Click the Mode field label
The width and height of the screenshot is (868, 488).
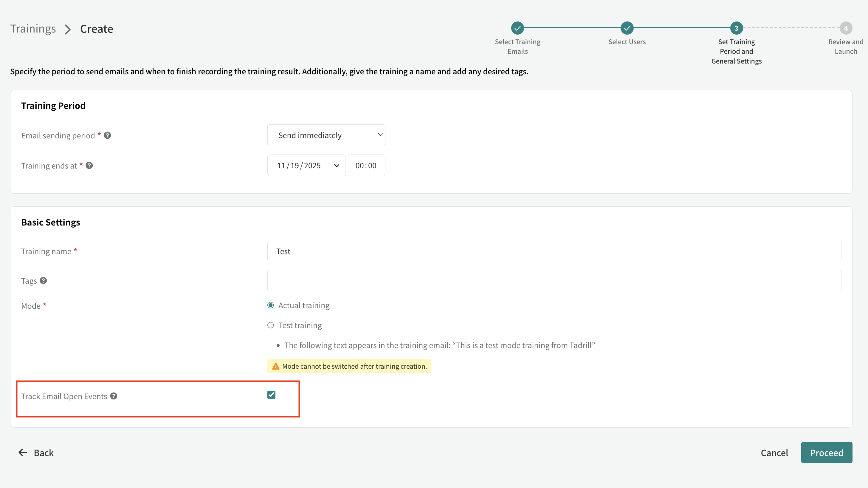pos(31,306)
